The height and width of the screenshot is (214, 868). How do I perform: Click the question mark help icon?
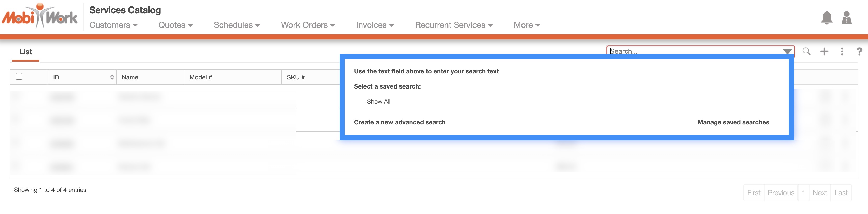click(x=859, y=51)
